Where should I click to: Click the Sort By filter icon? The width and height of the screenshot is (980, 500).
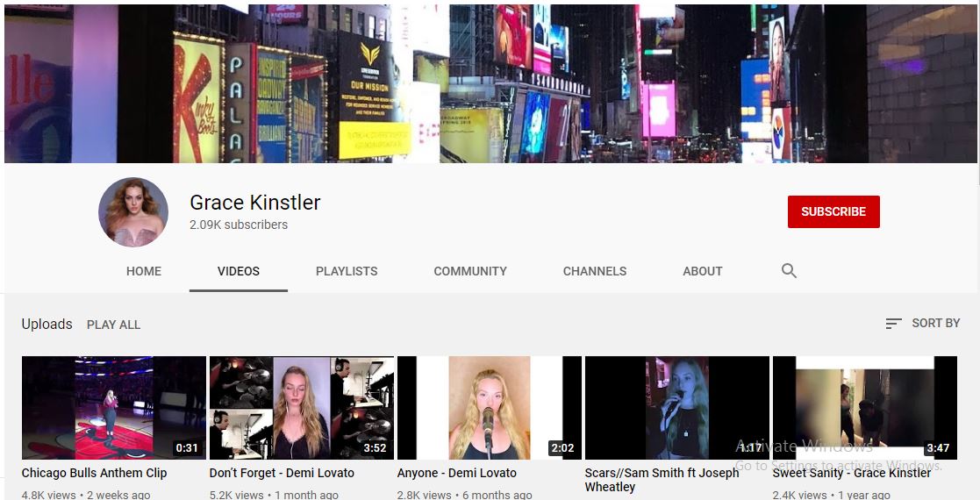893,323
